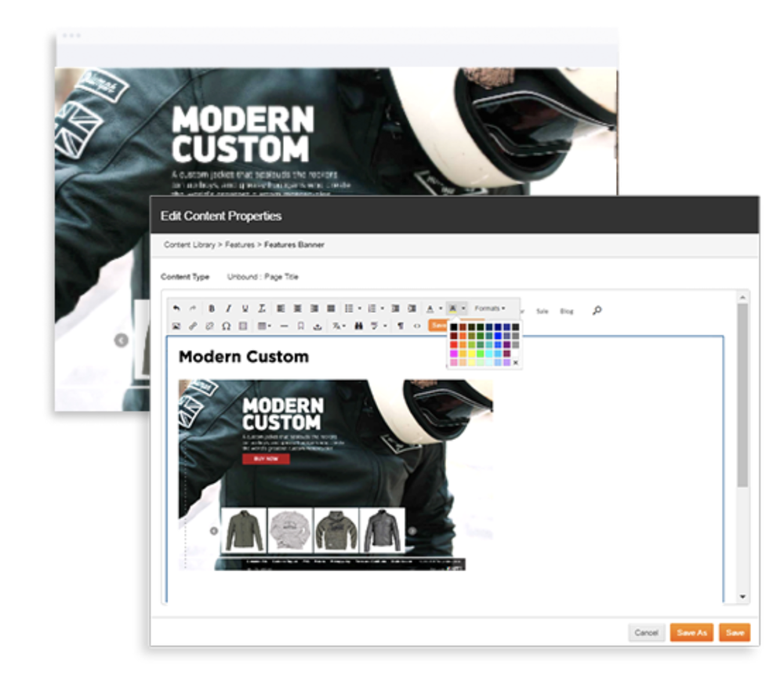This screenshot has width=784, height=698.
Task: Open background color dropdown arrow
Action: (x=463, y=308)
